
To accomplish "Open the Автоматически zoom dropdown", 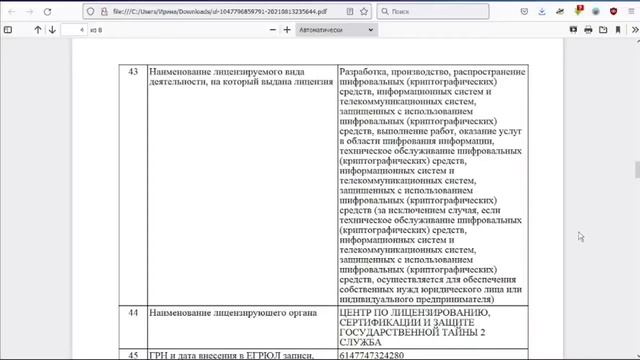I will pos(336,30).
